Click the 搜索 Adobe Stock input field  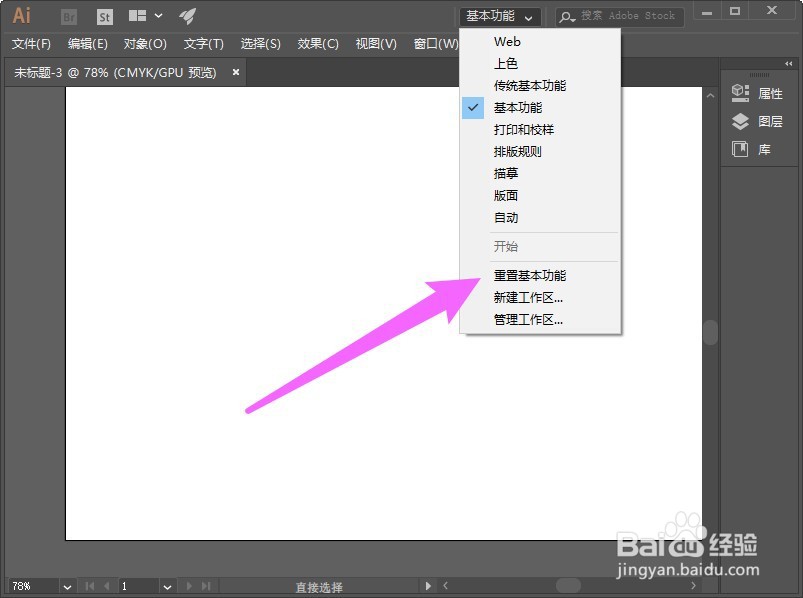[x=627, y=16]
